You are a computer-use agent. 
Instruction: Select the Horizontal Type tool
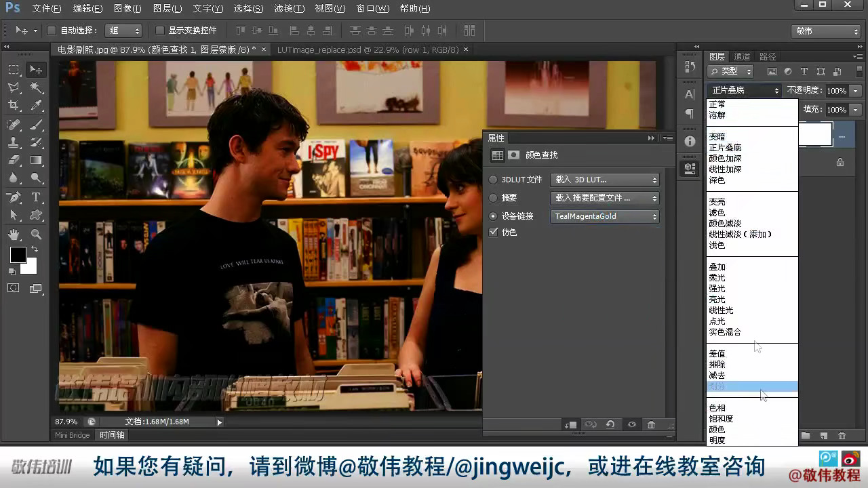[36, 197]
